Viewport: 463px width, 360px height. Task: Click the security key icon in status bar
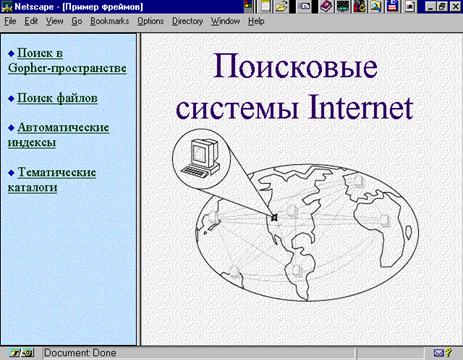(x=21, y=353)
